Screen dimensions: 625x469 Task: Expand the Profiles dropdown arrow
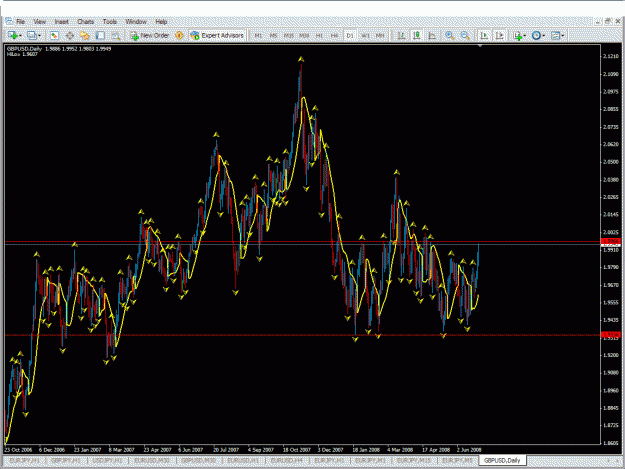(39, 36)
